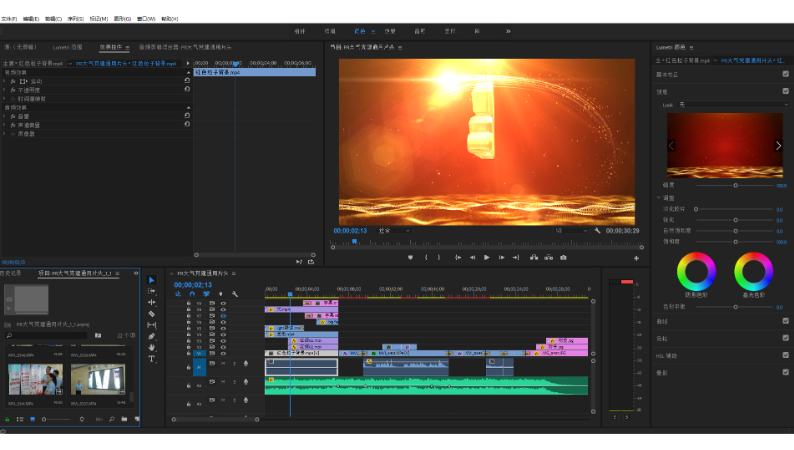
Task: Toggle HSL Secondary section checkbox
Action: 785,355
